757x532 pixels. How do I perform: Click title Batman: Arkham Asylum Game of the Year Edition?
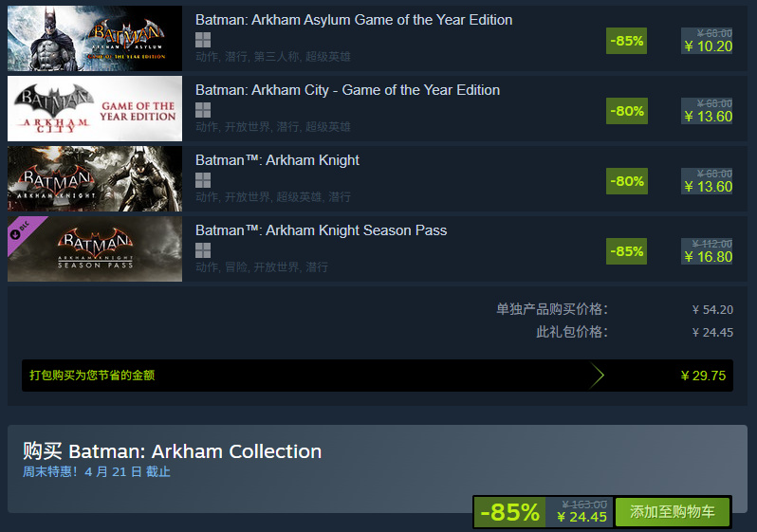[354, 20]
